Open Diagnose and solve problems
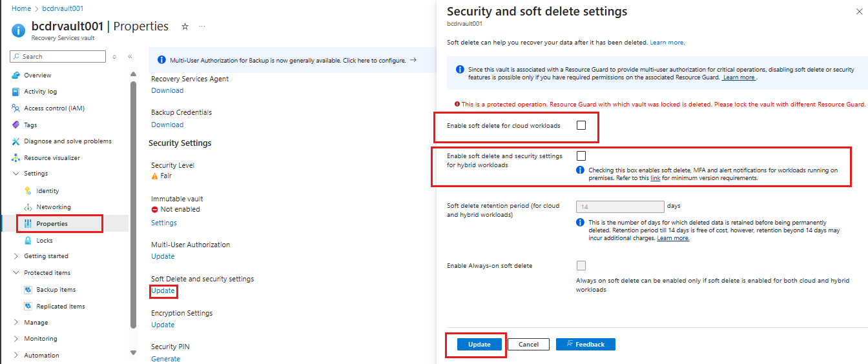The width and height of the screenshot is (868, 364). coord(67,141)
